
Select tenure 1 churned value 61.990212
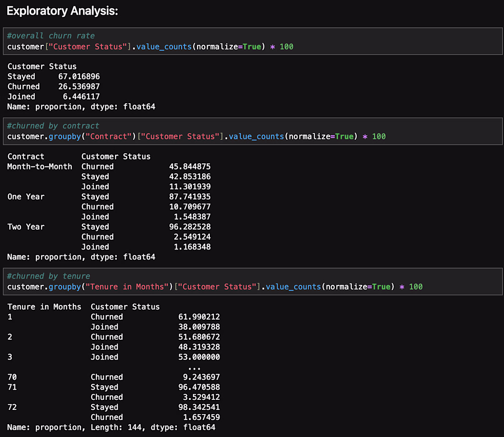pyautogui.click(x=199, y=317)
